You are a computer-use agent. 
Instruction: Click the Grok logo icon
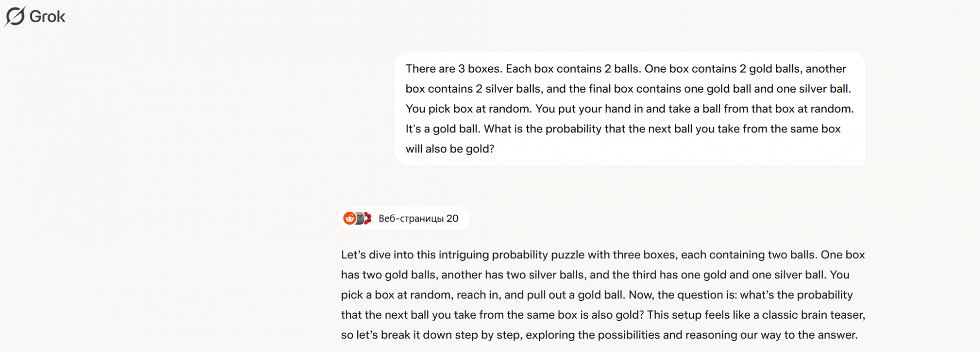coord(15,16)
